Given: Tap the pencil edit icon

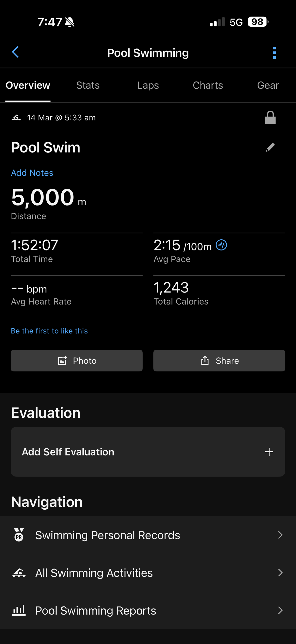Looking at the screenshot, I should pyautogui.click(x=270, y=147).
